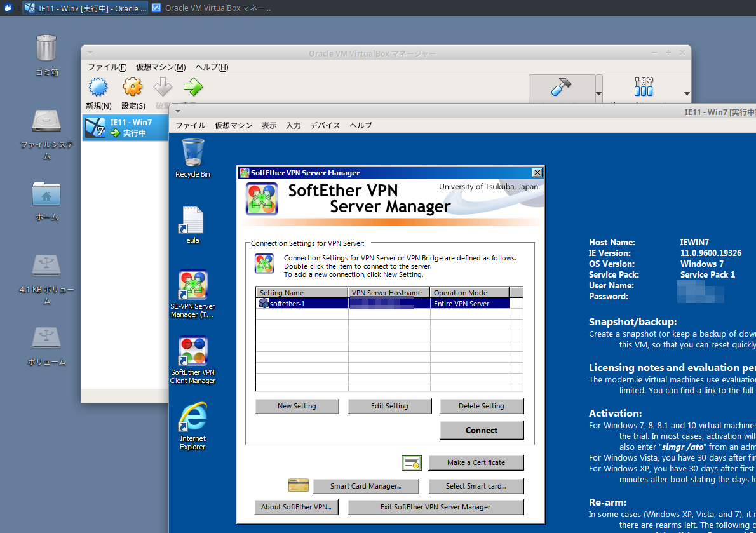The image size is (756, 533).
Task: Click the Edit Setting button
Action: (x=389, y=406)
